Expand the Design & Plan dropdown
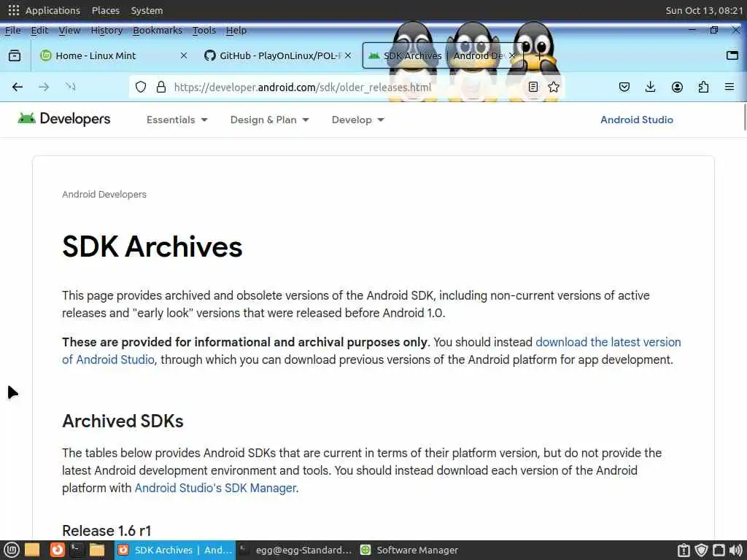Viewport: 747px width, 560px height. 270,120
